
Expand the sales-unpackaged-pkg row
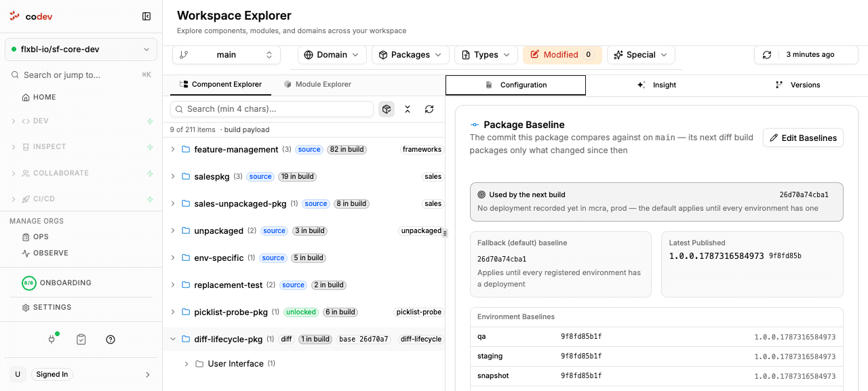click(x=173, y=203)
